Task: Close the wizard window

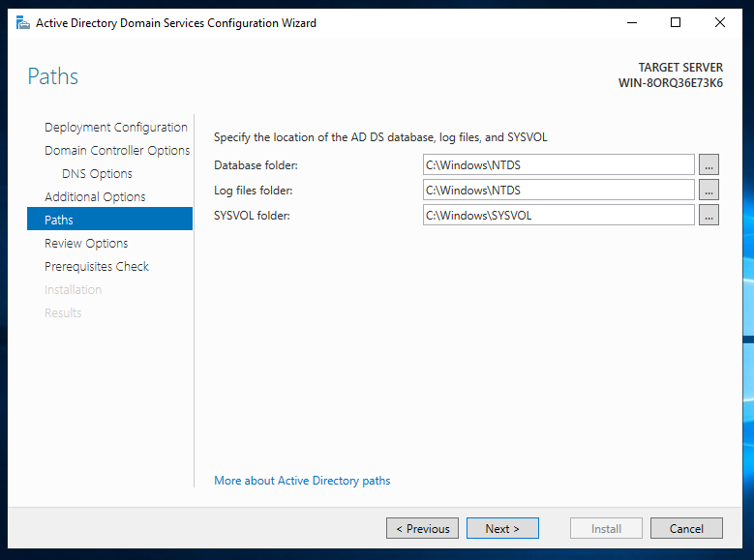Action: click(x=720, y=22)
